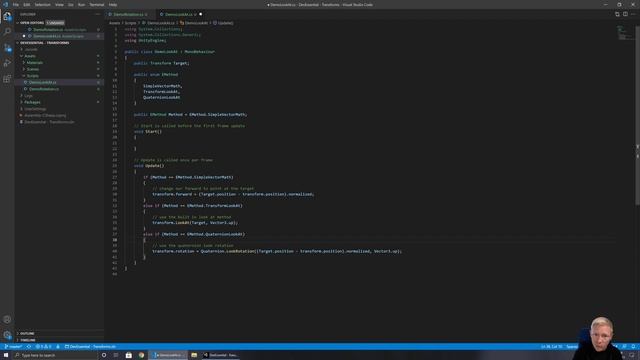Open the File menu
The height and width of the screenshot is (360, 640).
tap(16, 4)
